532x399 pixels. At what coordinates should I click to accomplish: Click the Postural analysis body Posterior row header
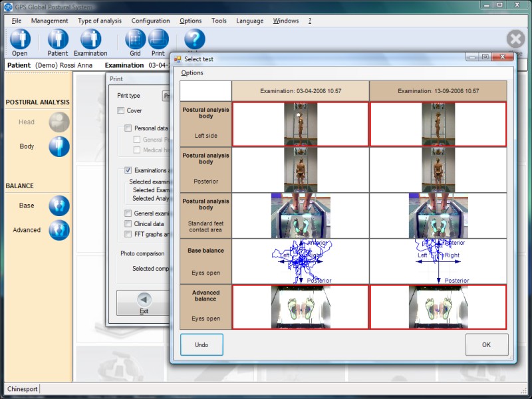tap(206, 170)
